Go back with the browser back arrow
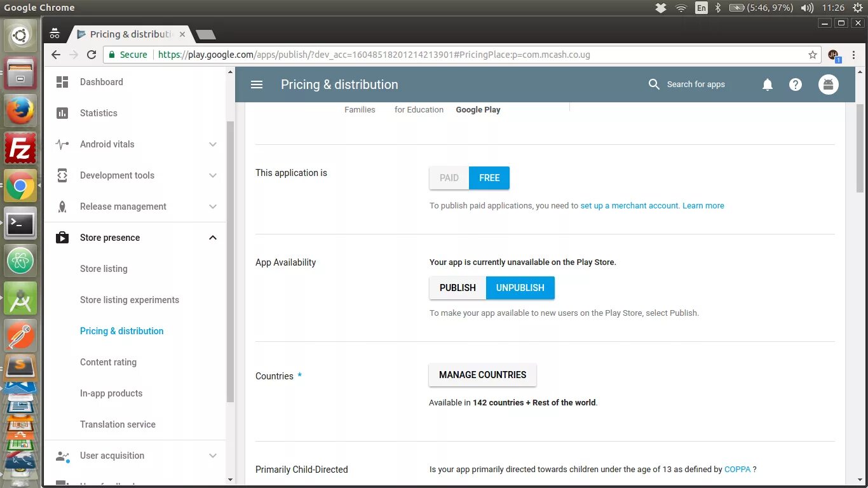This screenshot has height=488, width=868. coord(56,55)
